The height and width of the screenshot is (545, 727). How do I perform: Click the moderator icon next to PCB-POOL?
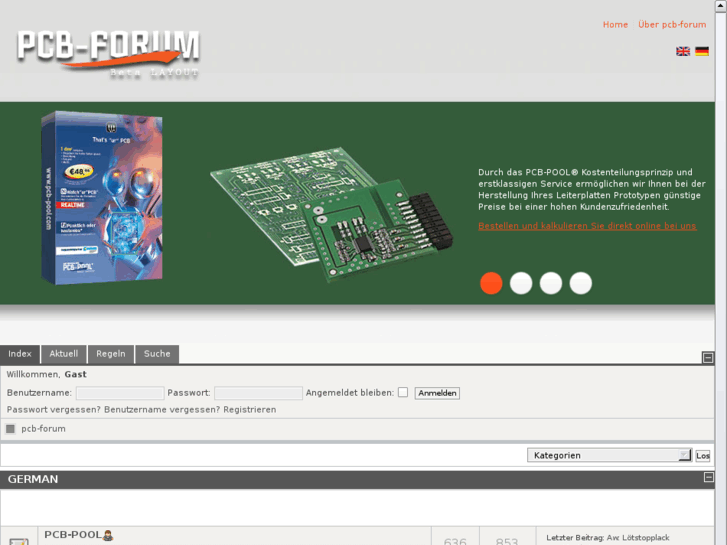coord(108,535)
